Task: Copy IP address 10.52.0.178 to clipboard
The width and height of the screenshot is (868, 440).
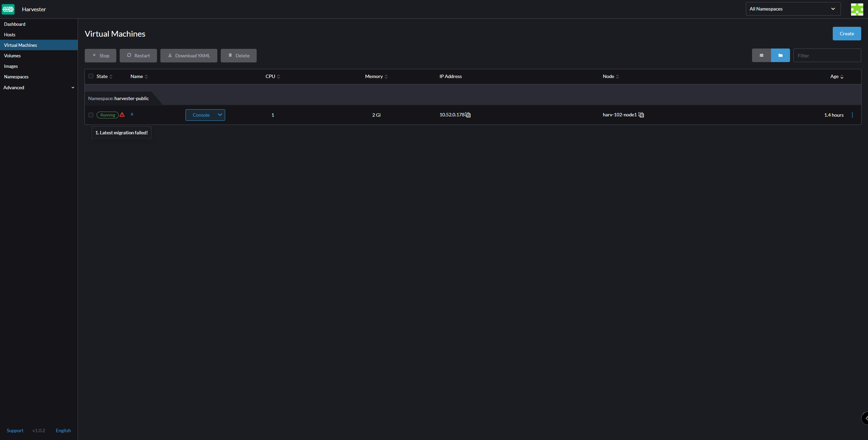Action: [x=468, y=115]
